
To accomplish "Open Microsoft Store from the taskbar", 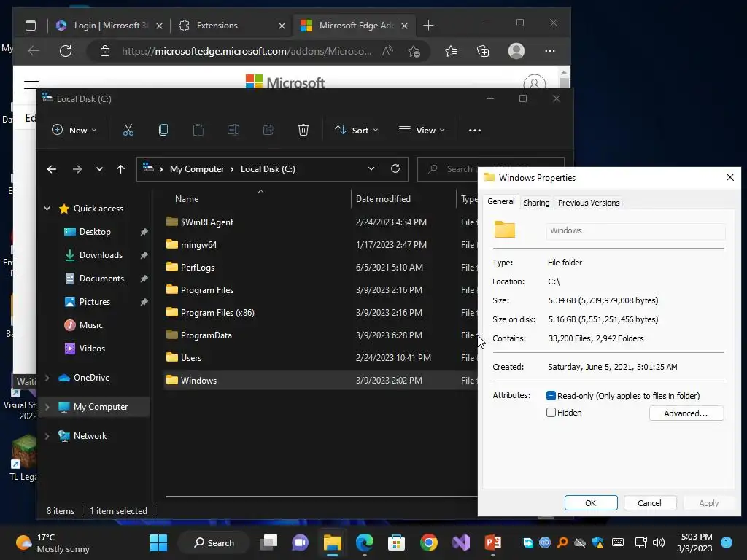I will coord(396,542).
